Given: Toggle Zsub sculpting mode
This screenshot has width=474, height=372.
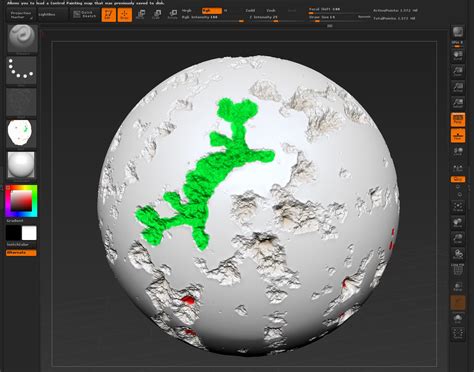Looking at the screenshot, I should tap(271, 11).
